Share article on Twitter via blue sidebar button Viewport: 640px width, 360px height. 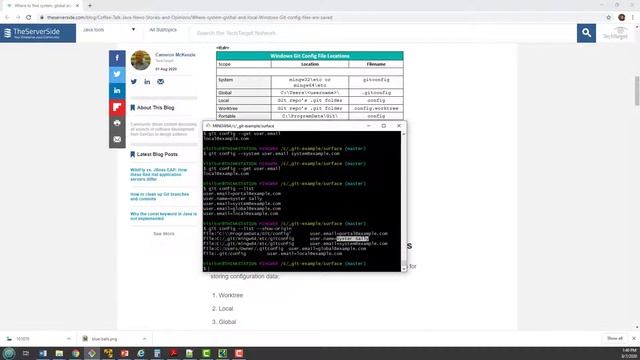(x=117, y=74)
